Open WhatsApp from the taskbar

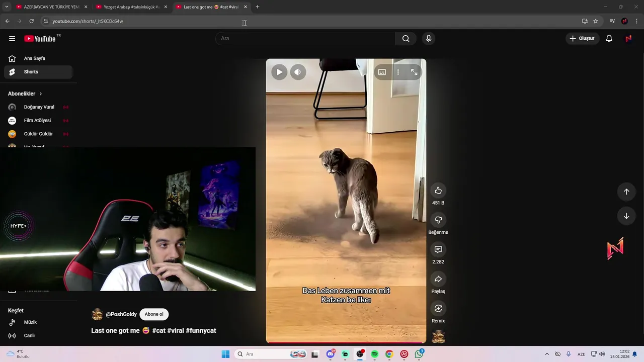[x=419, y=354]
